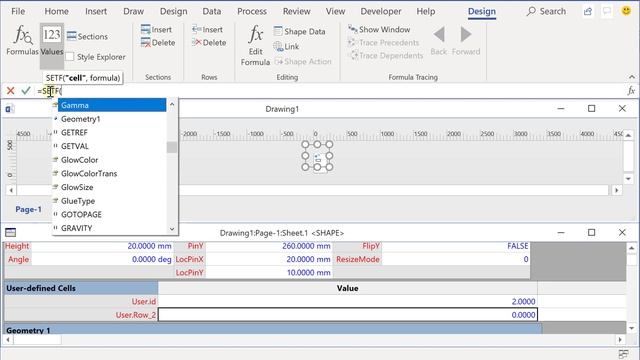This screenshot has height=360, width=640.
Task: Open the Process tab
Action: tap(252, 11)
